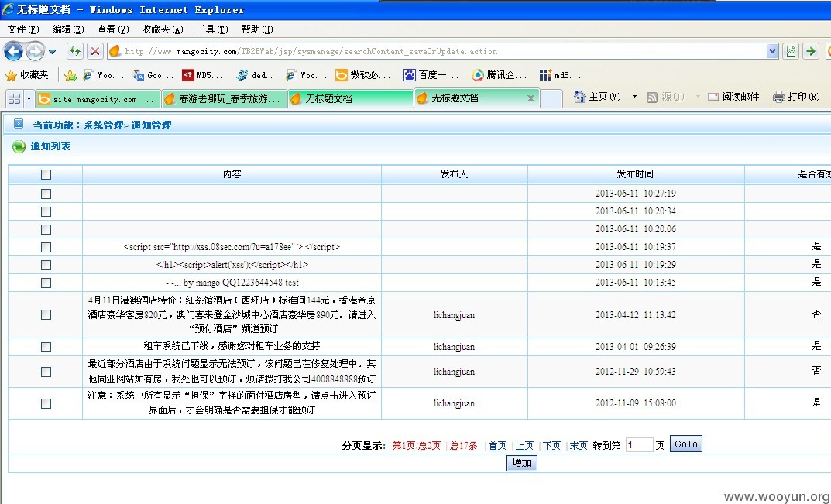The width and height of the screenshot is (831, 504).
Task: Click the 当前功能 blue square icon
Action: (x=19, y=124)
